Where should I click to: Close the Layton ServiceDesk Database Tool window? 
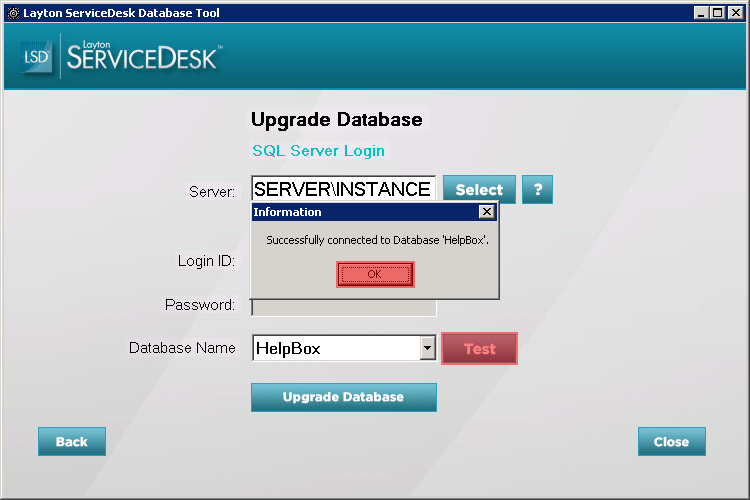(x=735, y=13)
